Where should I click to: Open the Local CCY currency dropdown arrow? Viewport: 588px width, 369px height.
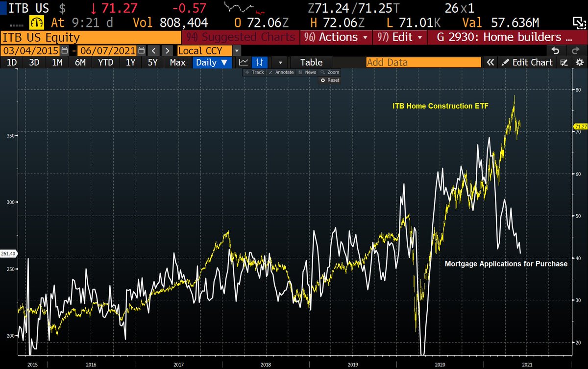point(237,50)
